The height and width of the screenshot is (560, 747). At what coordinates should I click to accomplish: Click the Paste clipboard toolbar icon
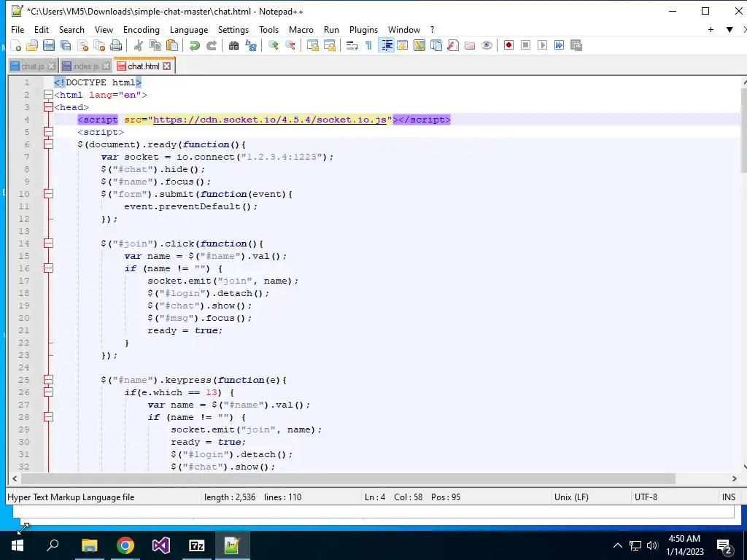point(172,45)
